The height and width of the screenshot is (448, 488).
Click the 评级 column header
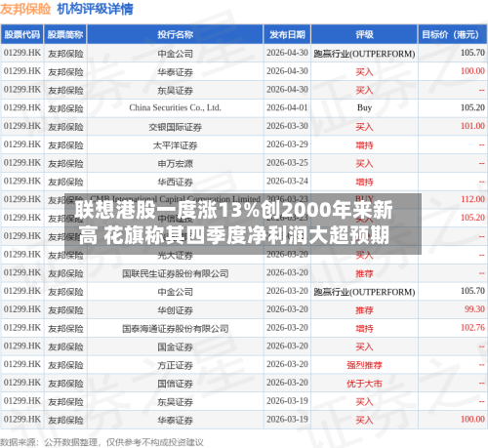[364, 34]
